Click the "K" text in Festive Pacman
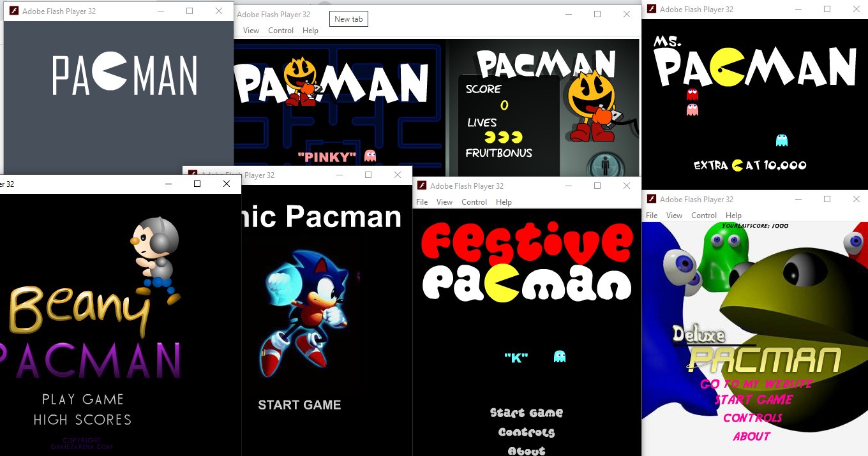Viewport: 868px width, 456px height. [x=516, y=357]
